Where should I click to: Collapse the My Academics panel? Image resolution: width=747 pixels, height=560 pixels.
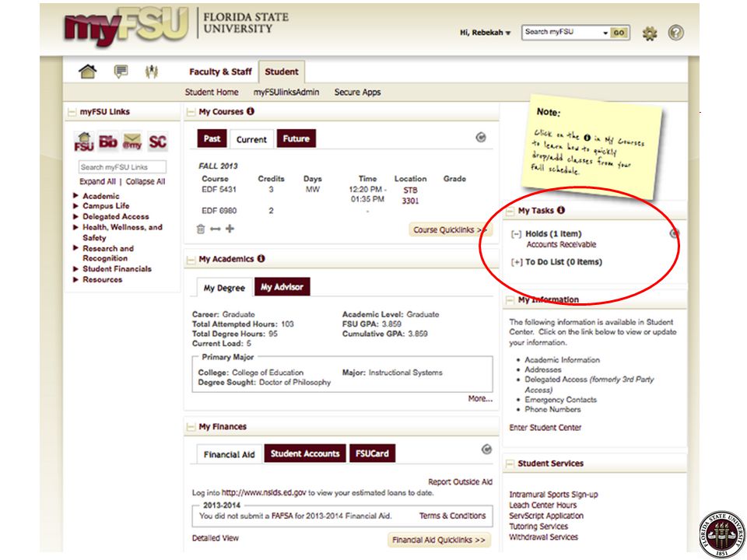[191, 260]
